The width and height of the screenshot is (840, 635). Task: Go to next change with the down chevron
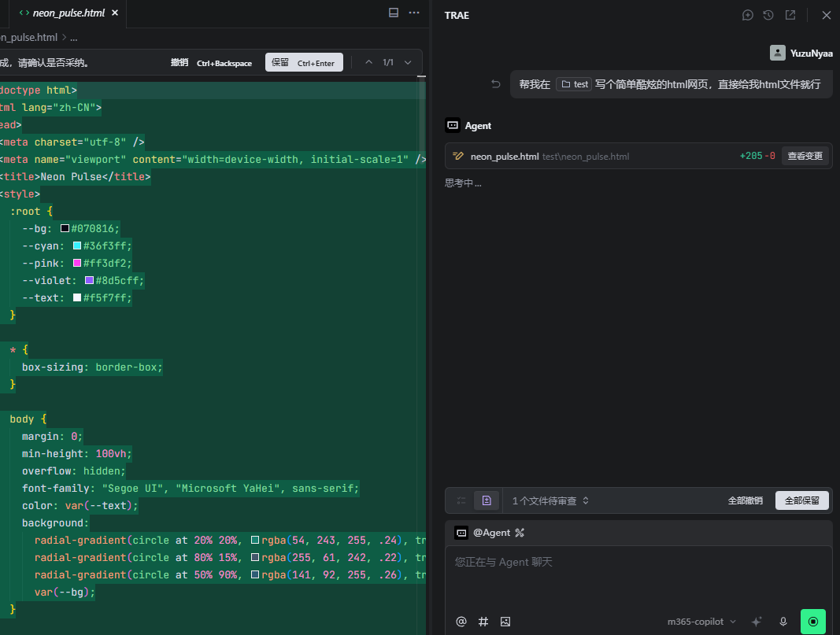click(x=408, y=62)
